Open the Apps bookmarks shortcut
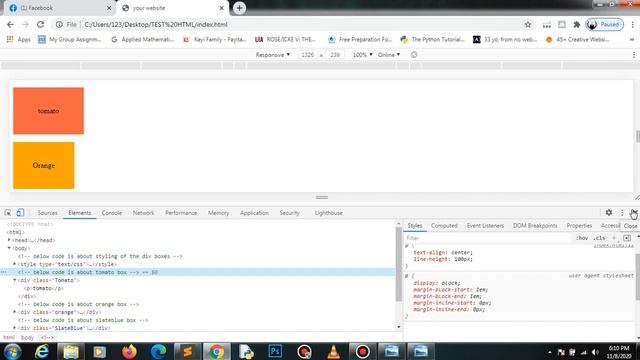The image size is (640, 360). pyautogui.click(x=19, y=40)
